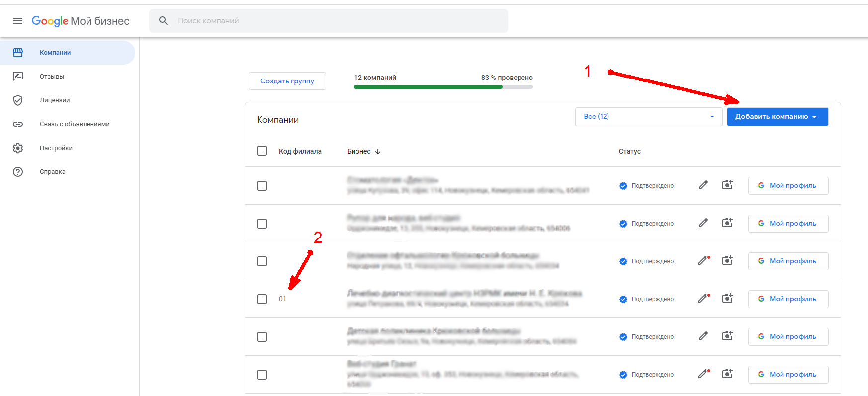Click the magnifier search icon
Screen dimensions: 868x396
(x=163, y=21)
